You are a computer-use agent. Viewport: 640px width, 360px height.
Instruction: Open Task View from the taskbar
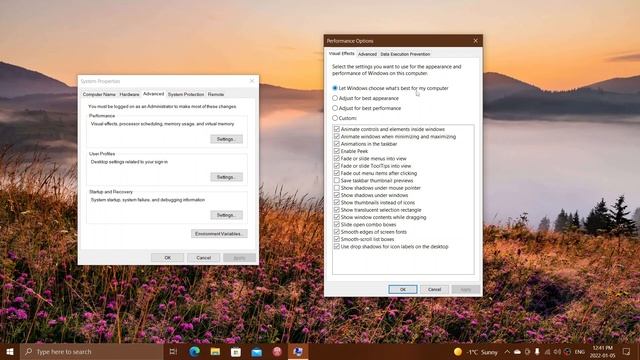[x=173, y=351]
